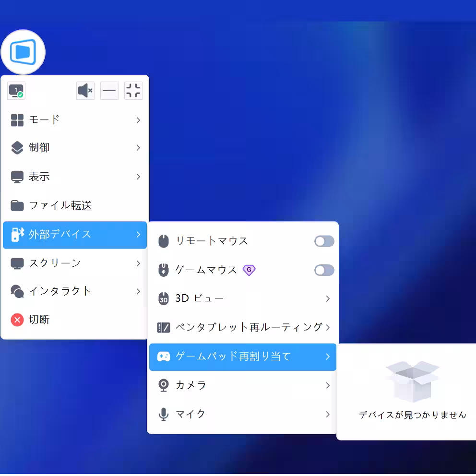The image size is (476, 476).
Task: Open ペンタブレット再ルーティング options
Action: click(x=240, y=327)
